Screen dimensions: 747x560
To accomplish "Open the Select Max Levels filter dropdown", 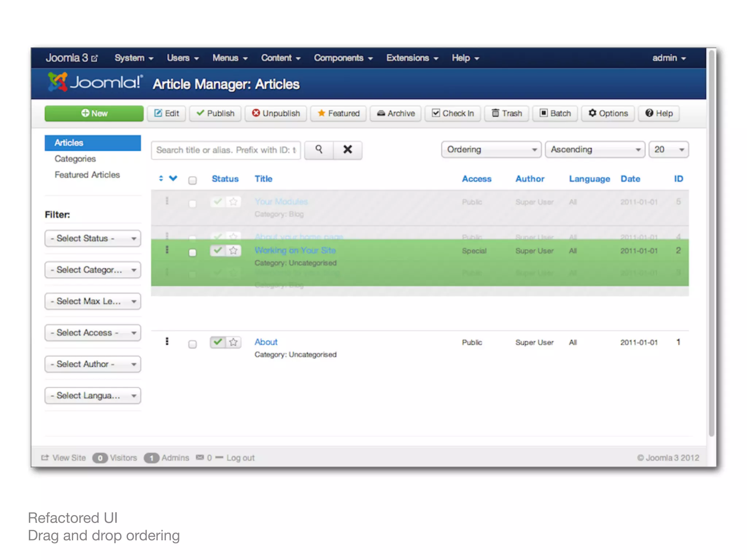I will click(x=93, y=301).
